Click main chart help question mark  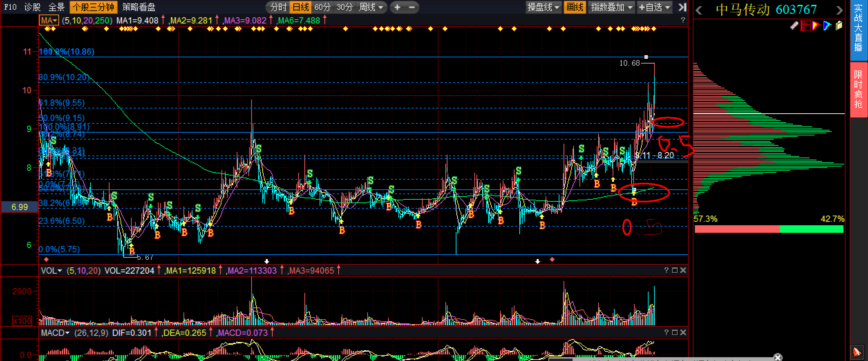(x=683, y=20)
